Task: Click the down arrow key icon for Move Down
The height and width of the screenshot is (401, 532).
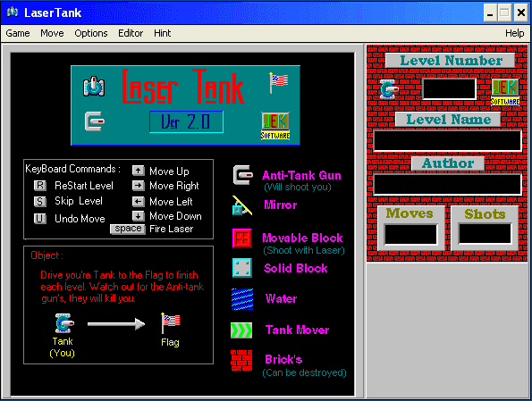Action: click(138, 216)
